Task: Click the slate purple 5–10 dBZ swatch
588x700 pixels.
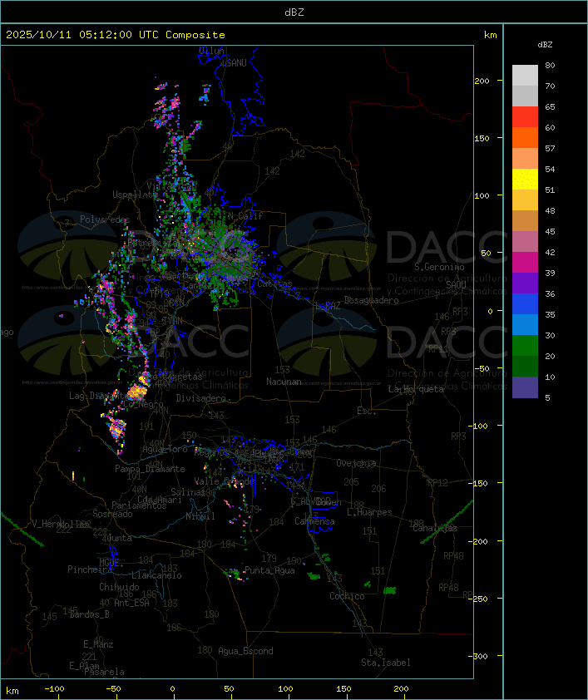Action: 525,387
